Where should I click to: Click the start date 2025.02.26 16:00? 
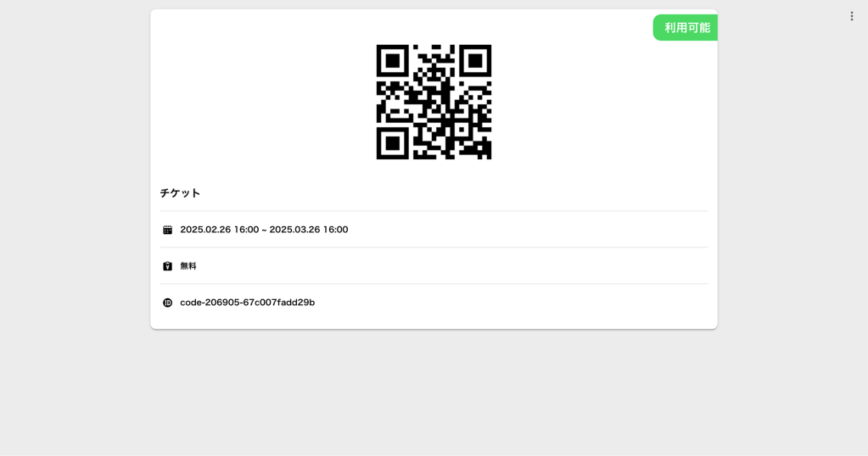coord(219,230)
